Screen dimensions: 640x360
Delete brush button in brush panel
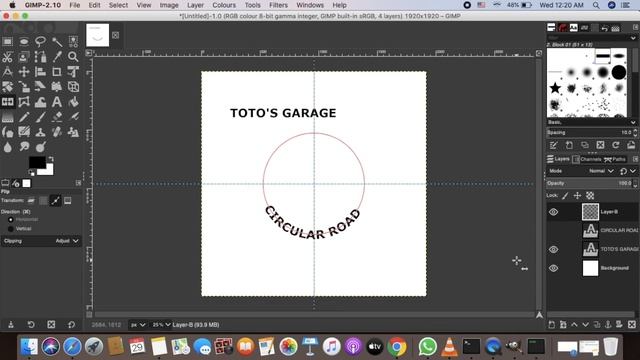pos(600,145)
